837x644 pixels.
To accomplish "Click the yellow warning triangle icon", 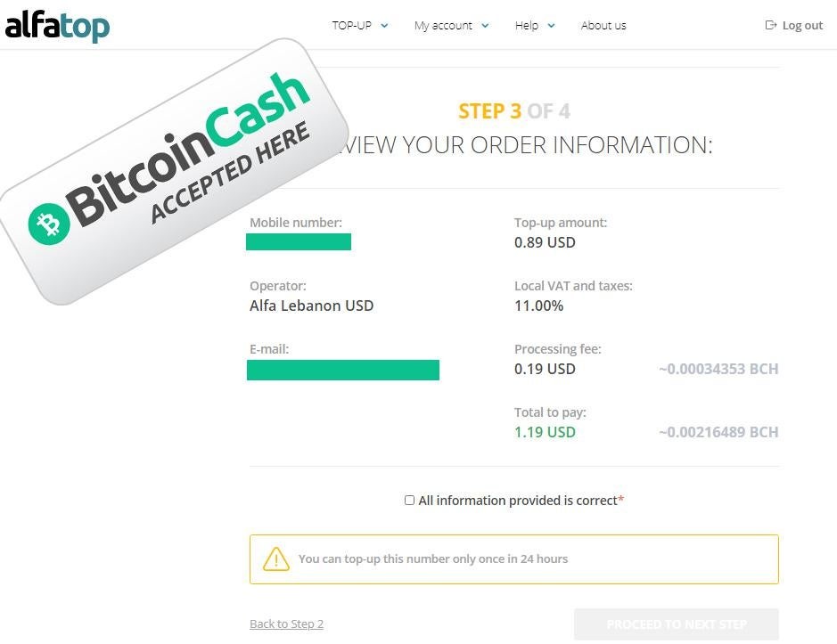I will (x=276, y=559).
